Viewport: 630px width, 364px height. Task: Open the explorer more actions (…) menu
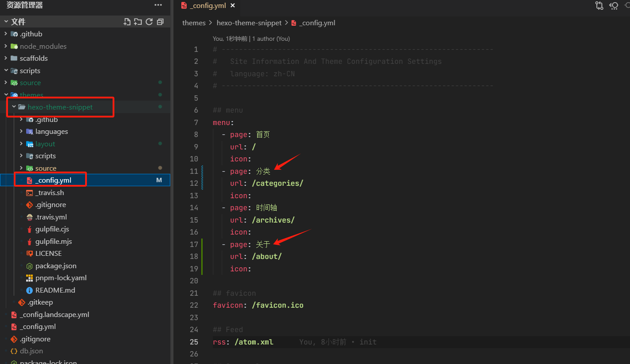158,5
